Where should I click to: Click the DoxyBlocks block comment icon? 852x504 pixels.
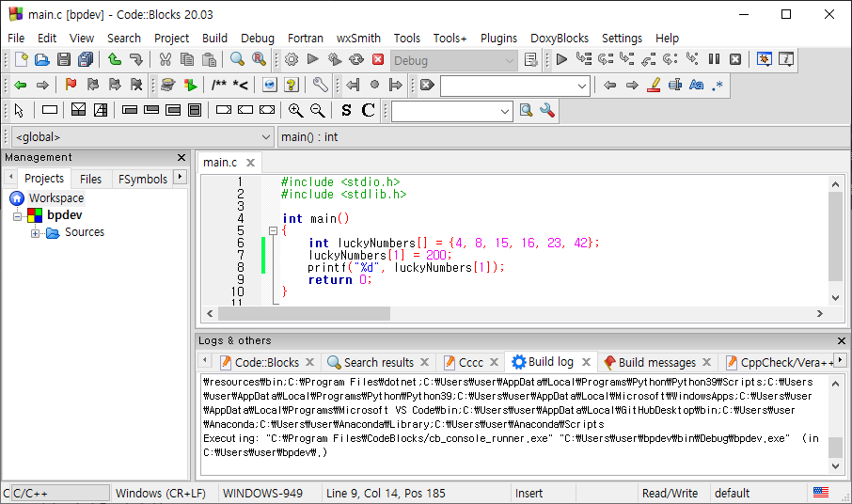coord(218,85)
